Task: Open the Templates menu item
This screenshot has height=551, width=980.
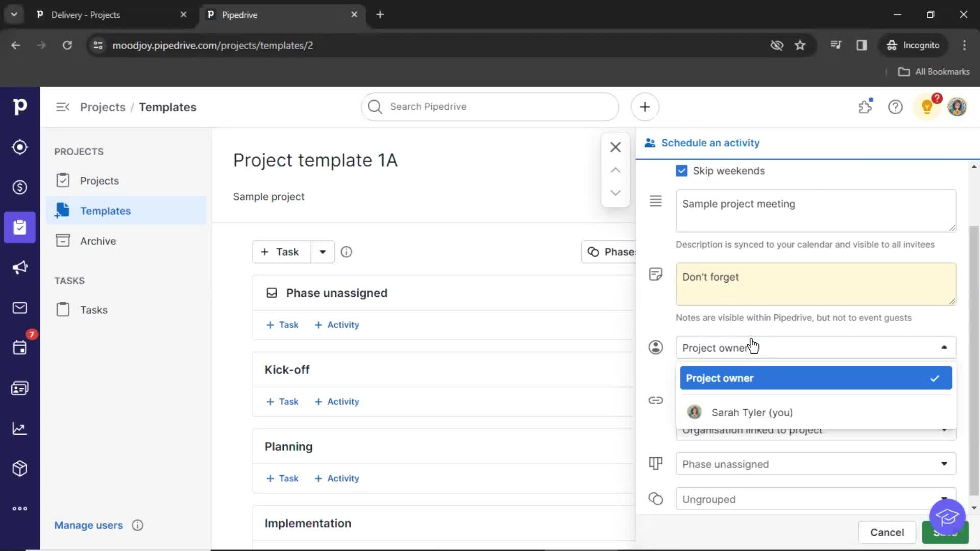Action: tap(105, 211)
